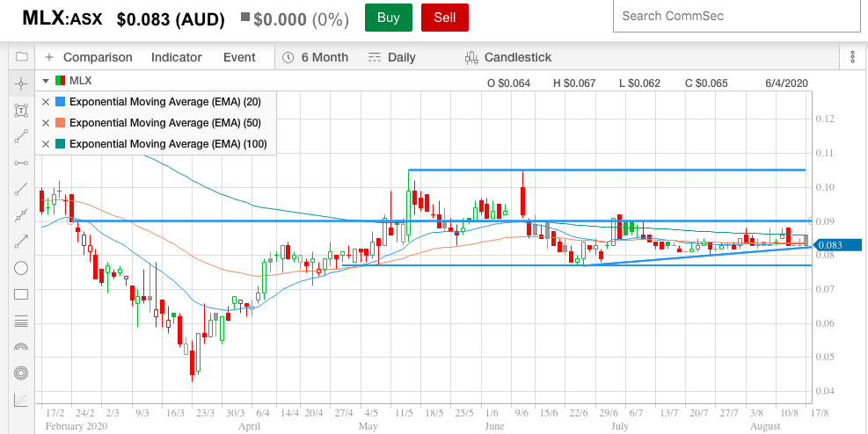Click the 'H $0.067' high value

pos(574,83)
